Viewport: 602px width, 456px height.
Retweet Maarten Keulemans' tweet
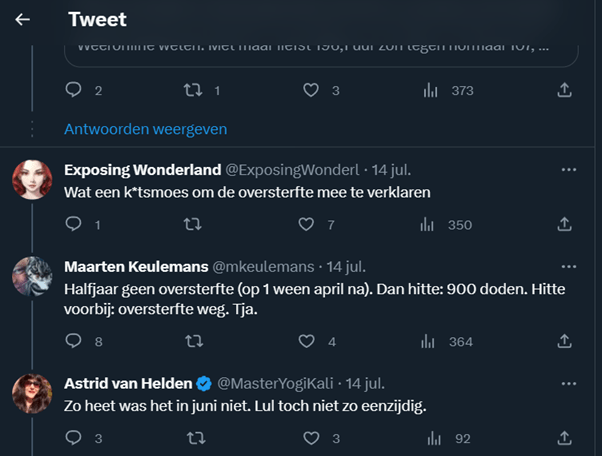coord(195,341)
